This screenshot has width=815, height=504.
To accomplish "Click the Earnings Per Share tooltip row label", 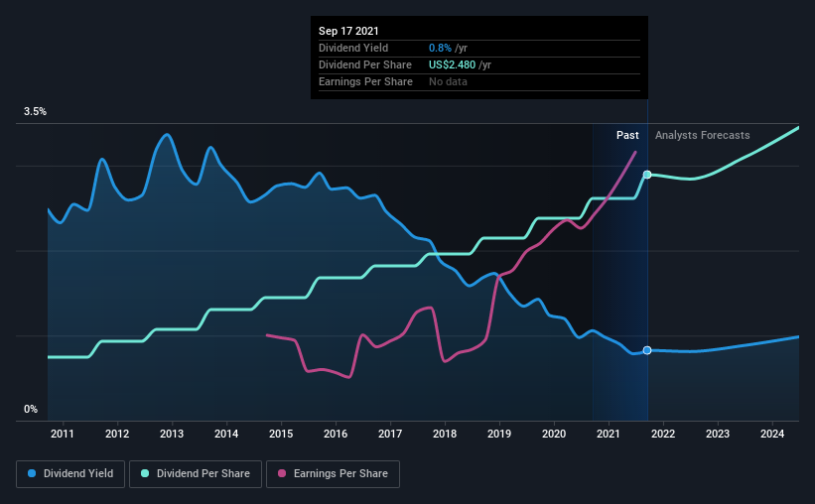I will 365,81.
